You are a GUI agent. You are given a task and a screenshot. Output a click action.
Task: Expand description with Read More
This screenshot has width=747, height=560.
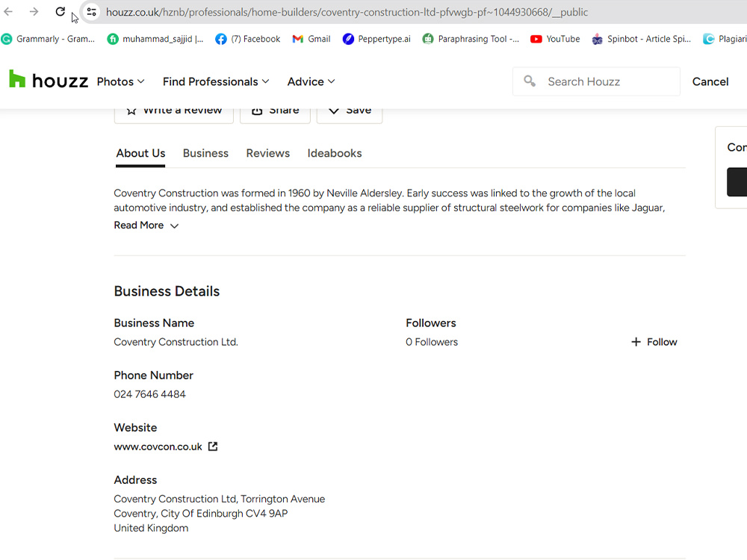coord(146,225)
